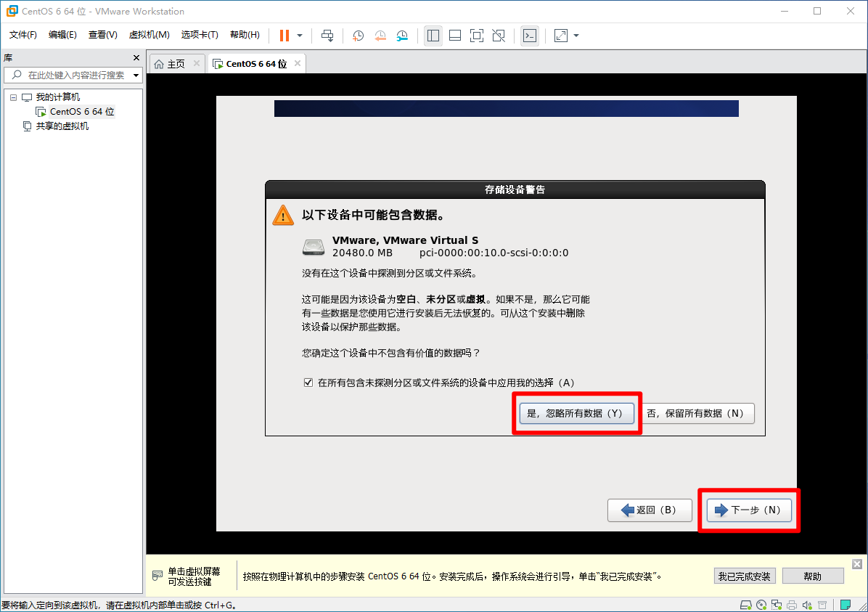Click the hard disk status icon
868x612 pixels.
pyautogui.click(x=745, y=605)
